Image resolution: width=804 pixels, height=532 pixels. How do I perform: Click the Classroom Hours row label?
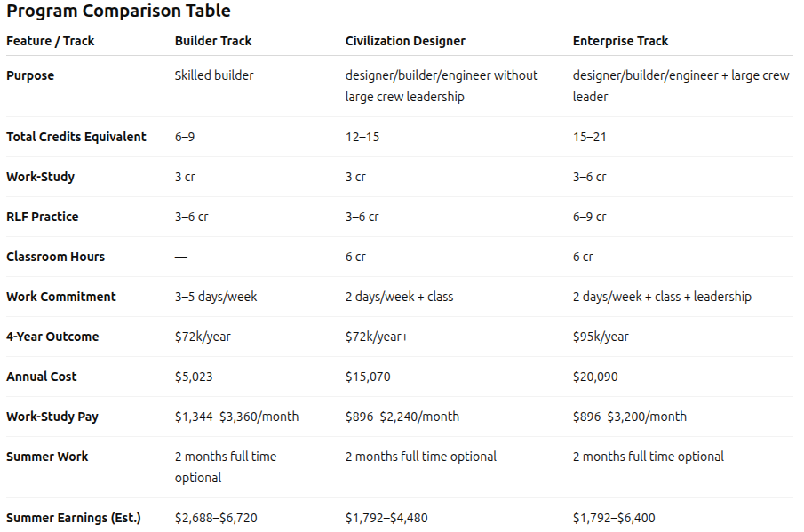point(55,257)
